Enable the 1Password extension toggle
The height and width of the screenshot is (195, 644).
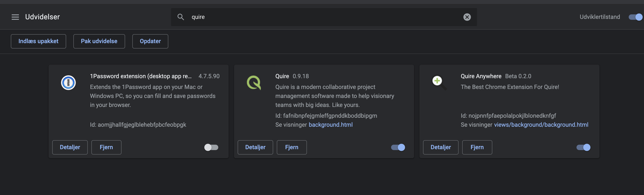pyautogui.click(x=211, y=147)
